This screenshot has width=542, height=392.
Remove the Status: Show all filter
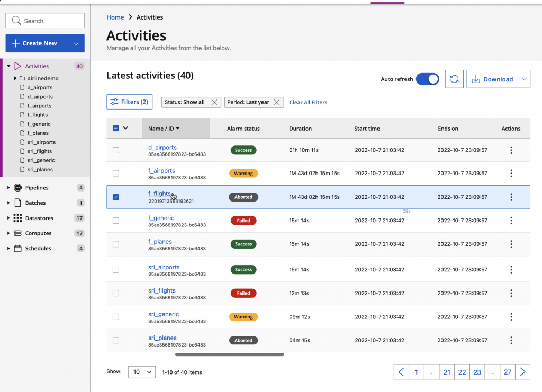(x=214, y=102)
